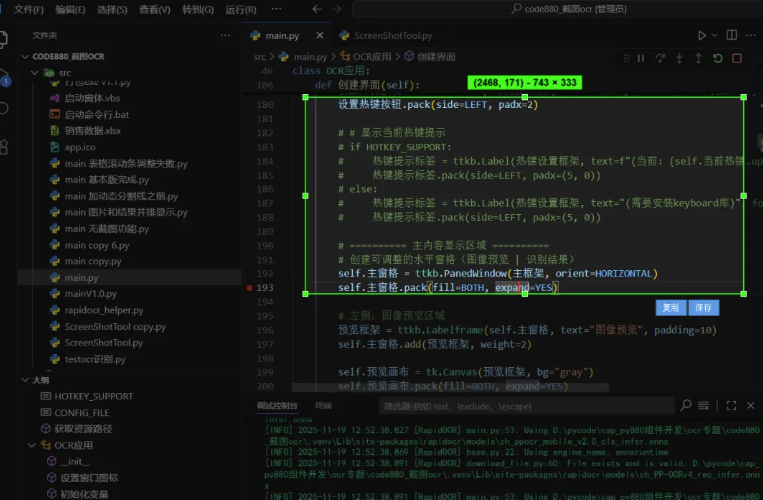Open the 运行(R) menu
The image size is (763, 500).
(240, 9)
